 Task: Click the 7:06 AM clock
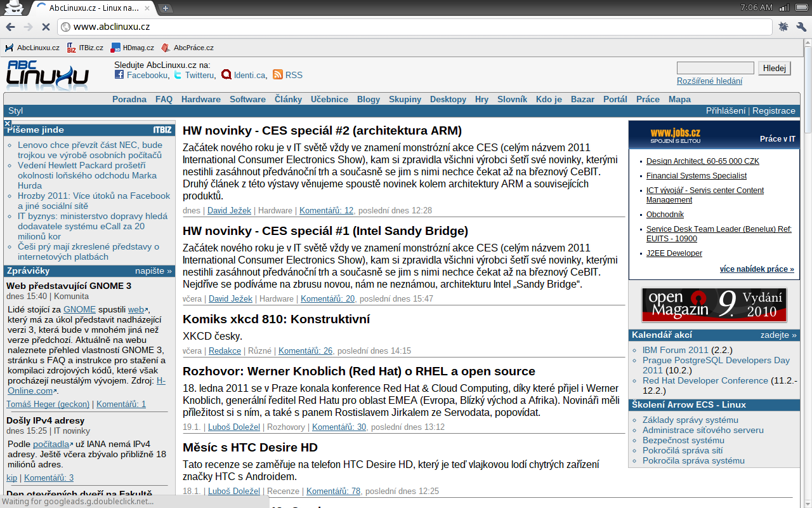tap(757, 8)
